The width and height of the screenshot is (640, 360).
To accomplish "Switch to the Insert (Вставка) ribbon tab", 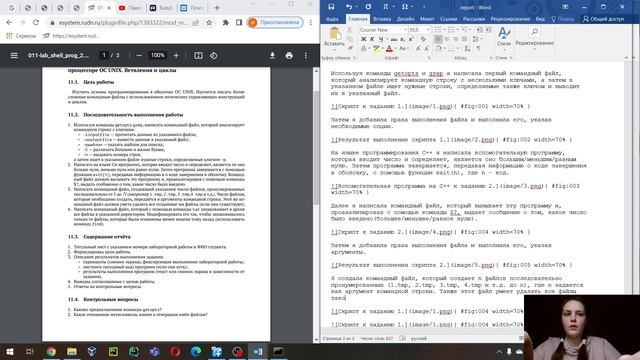I will pyautogui.click(x=382, y=19).
